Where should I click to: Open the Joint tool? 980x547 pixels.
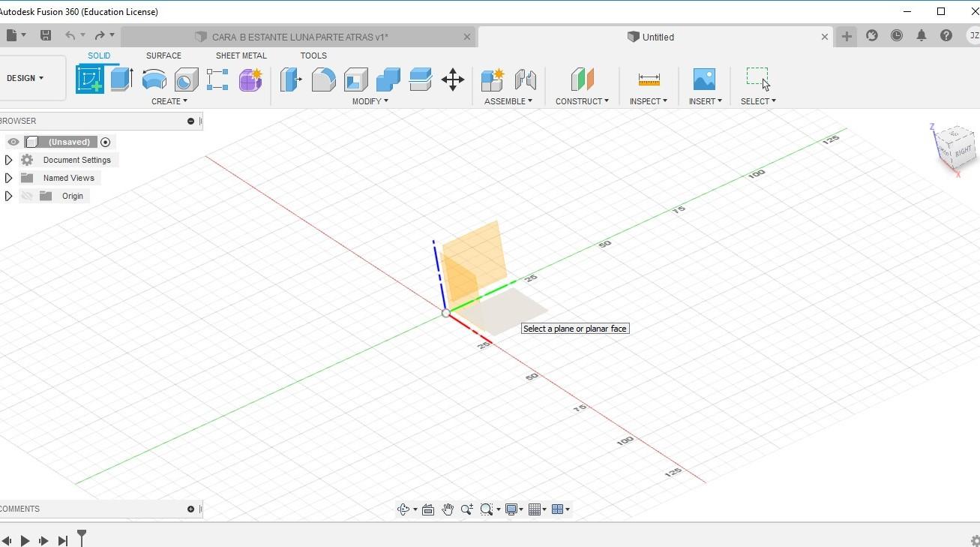tap(525, 79)
